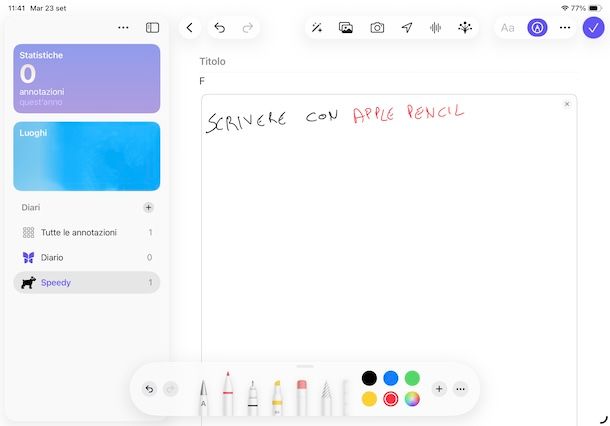Select the red pen tool
Viewport: 610px width, 426px height.
click(228, 393)
